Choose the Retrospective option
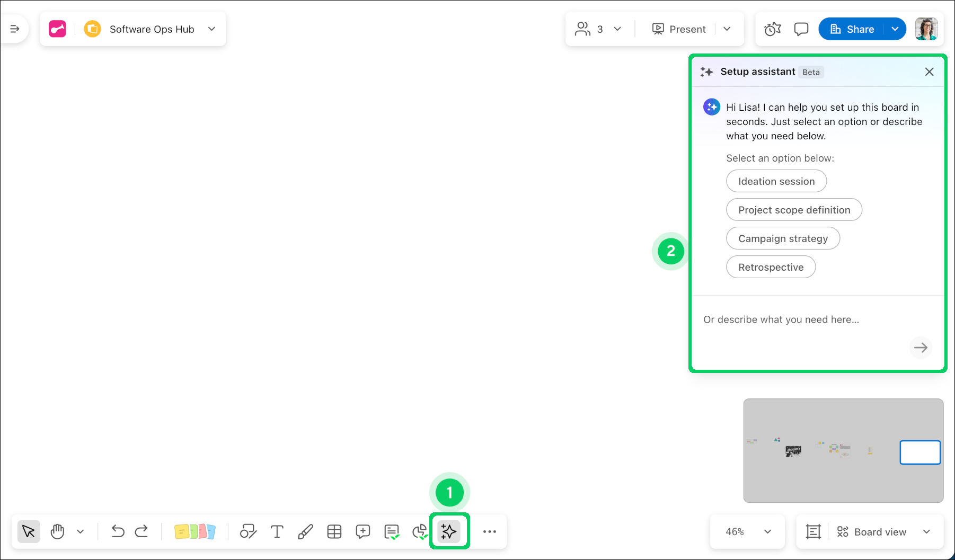 click(x=771, y=267)
